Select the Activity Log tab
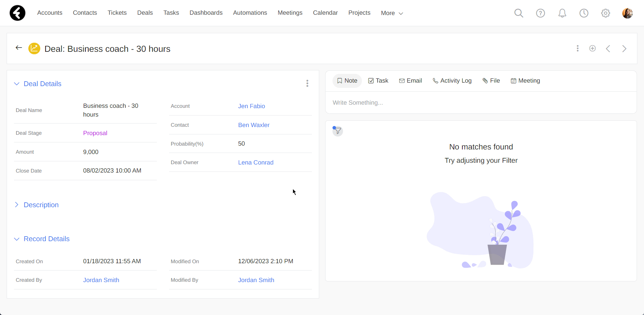This screenshot has width=644, height=315. point(452,81)
